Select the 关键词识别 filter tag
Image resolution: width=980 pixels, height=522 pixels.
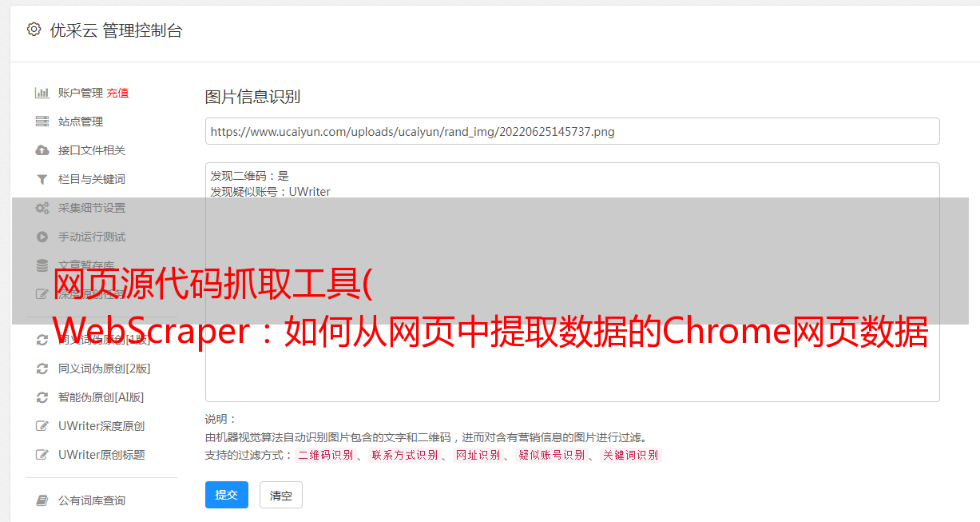tap(631, 455)
